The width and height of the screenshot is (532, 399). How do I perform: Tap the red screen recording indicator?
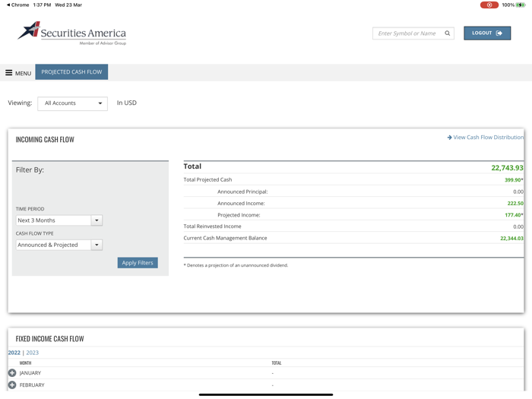489,5
